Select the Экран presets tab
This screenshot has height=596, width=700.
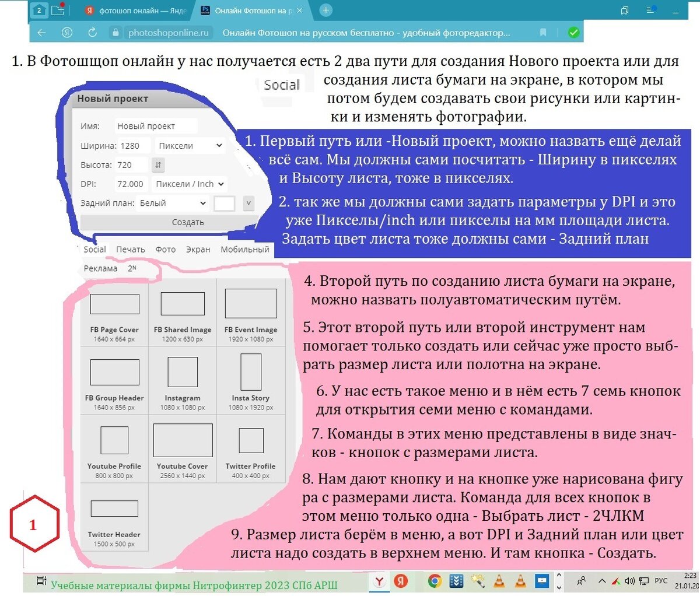[x=198, y=249]
